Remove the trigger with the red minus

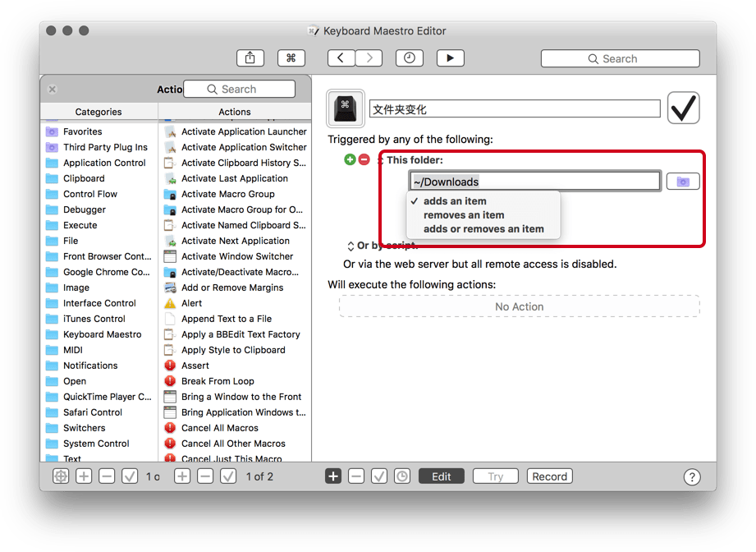[364, 159]
